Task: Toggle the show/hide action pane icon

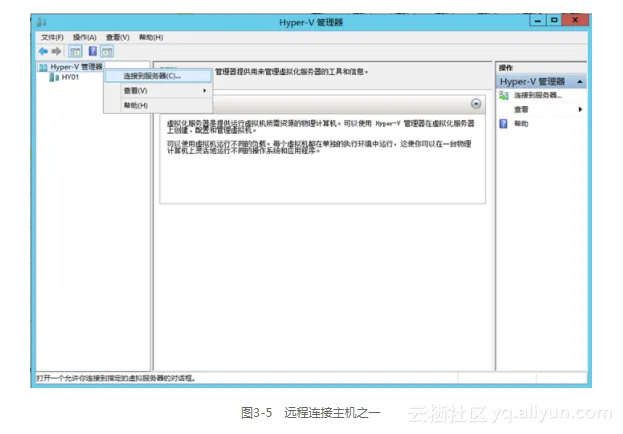Action: pos(107,51)
